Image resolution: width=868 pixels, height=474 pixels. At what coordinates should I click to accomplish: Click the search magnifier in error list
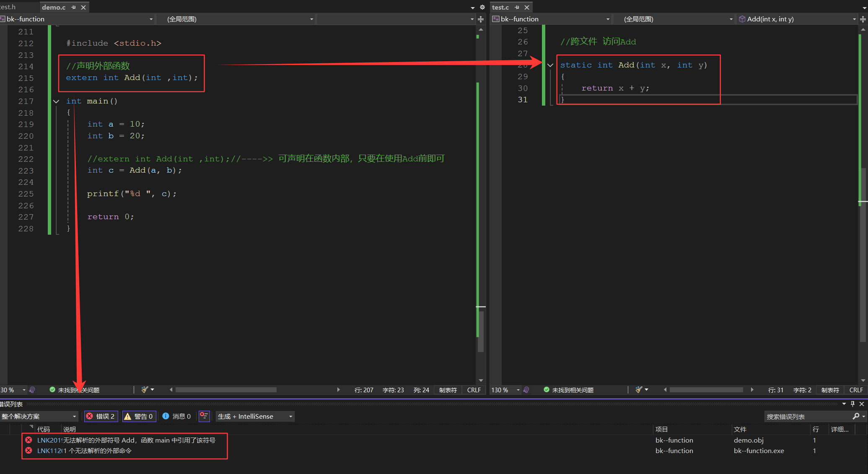point(856,416)
